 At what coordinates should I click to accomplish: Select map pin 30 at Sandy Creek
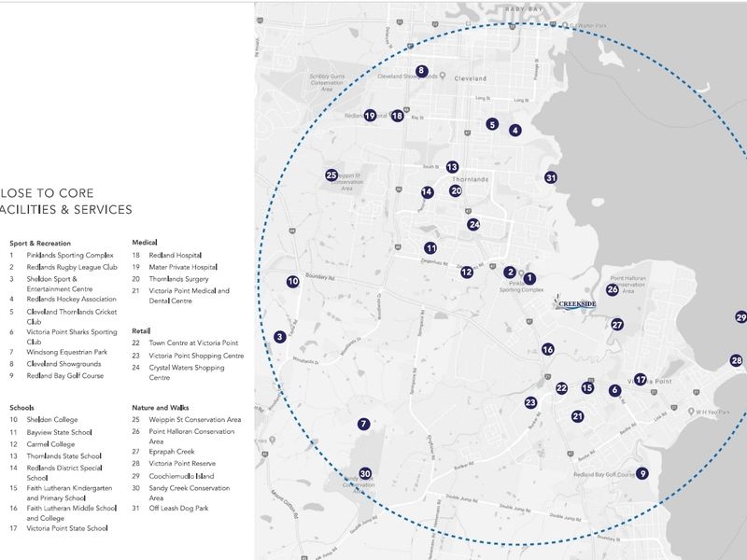365,473
